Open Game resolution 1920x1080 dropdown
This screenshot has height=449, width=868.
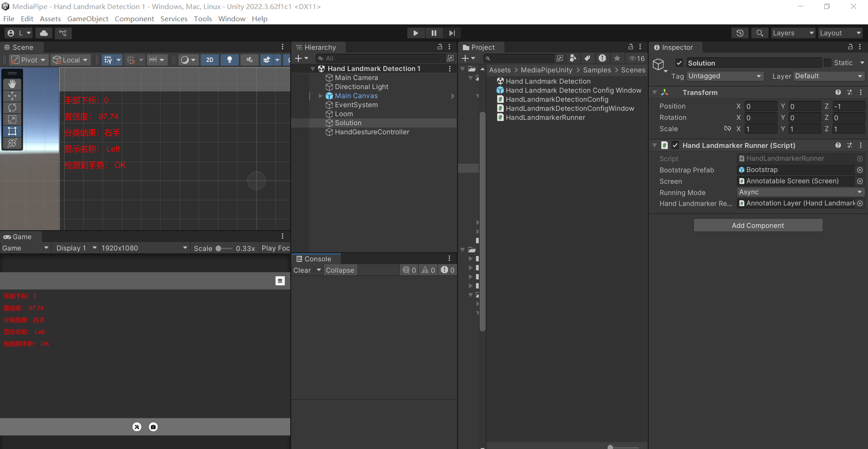[144, 248]
